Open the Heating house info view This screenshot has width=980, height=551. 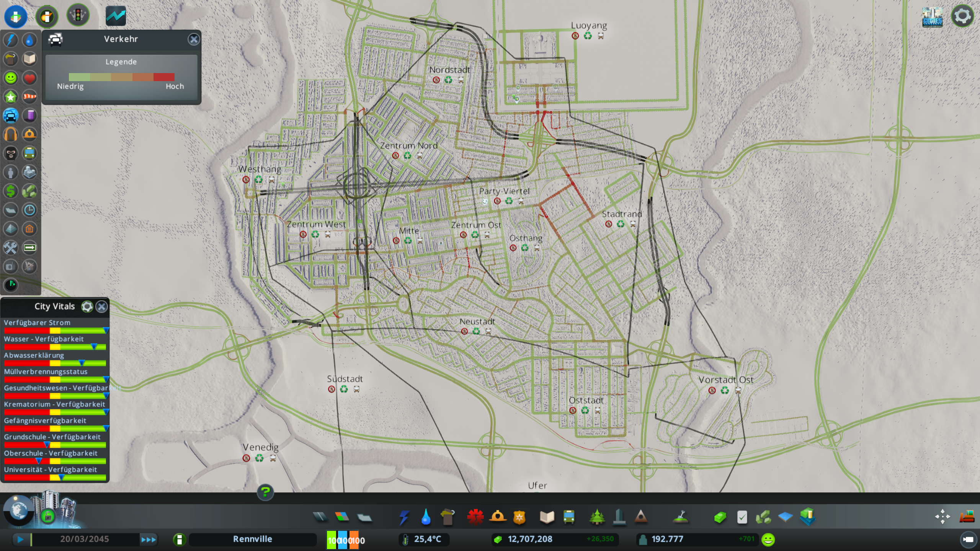point(29,229)
